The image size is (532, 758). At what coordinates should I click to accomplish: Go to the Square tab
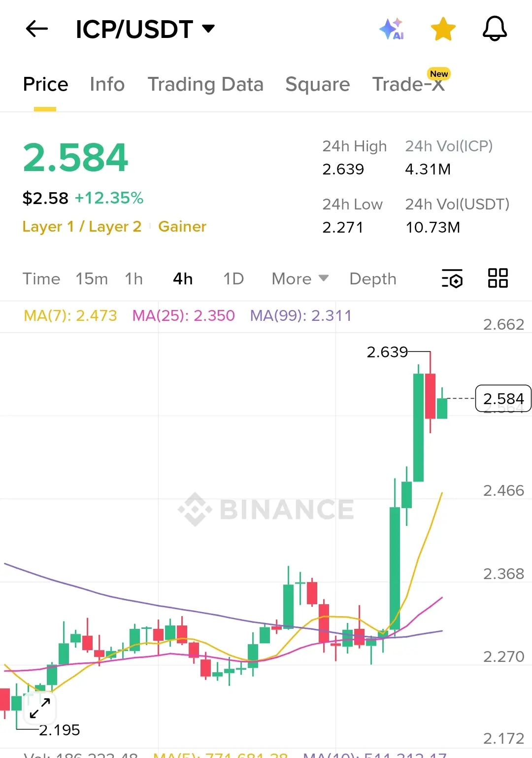pos(318,84)
